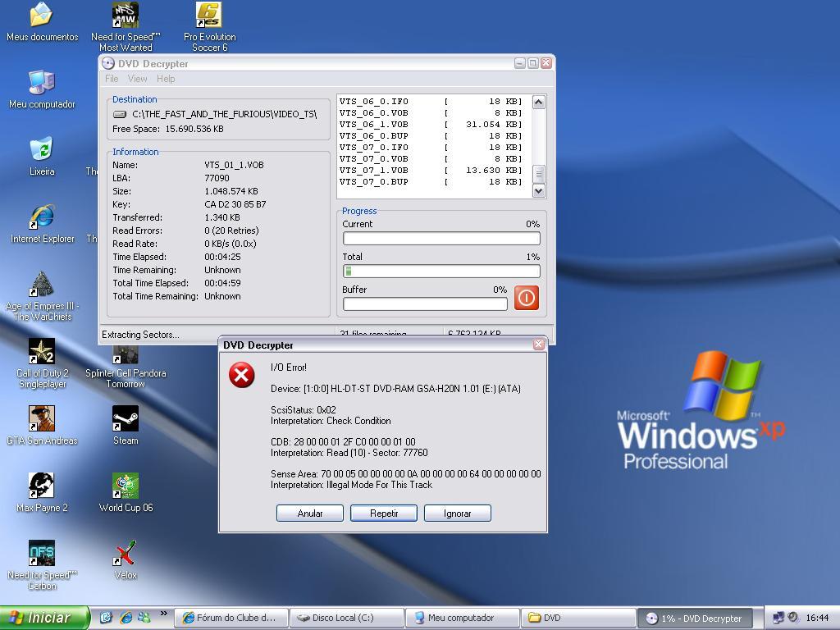This screenshot has width=840, height=630.
Task: Select VTS_06_0.IFO in file list
Action: tap(431, 101)
